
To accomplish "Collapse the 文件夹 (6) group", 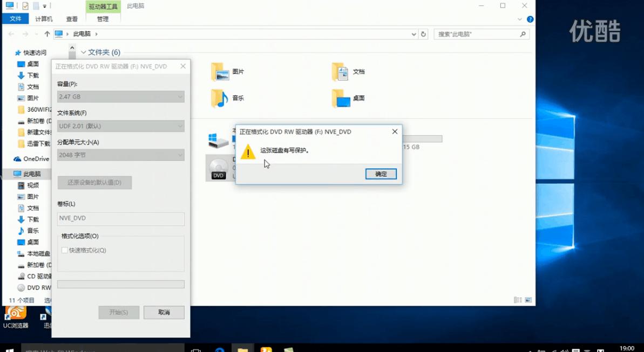I will click(83, 52).
